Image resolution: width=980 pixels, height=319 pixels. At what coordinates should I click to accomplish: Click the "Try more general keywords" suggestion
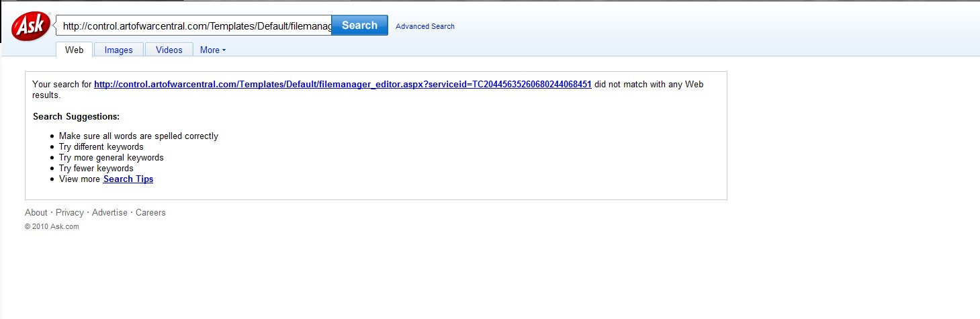[x=112, y=158]
